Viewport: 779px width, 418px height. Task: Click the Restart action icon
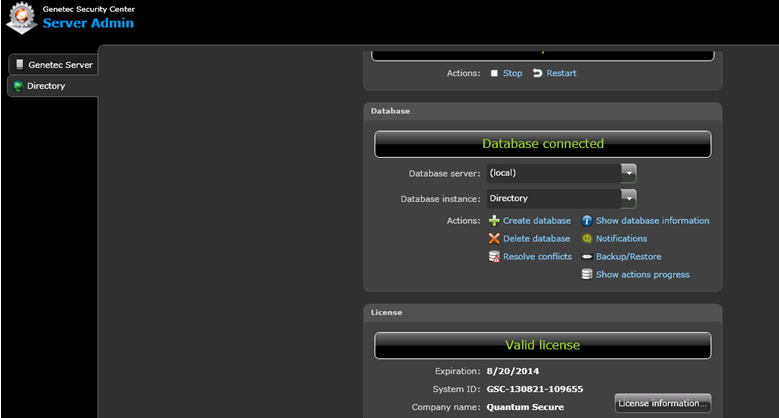click(537, 73)
